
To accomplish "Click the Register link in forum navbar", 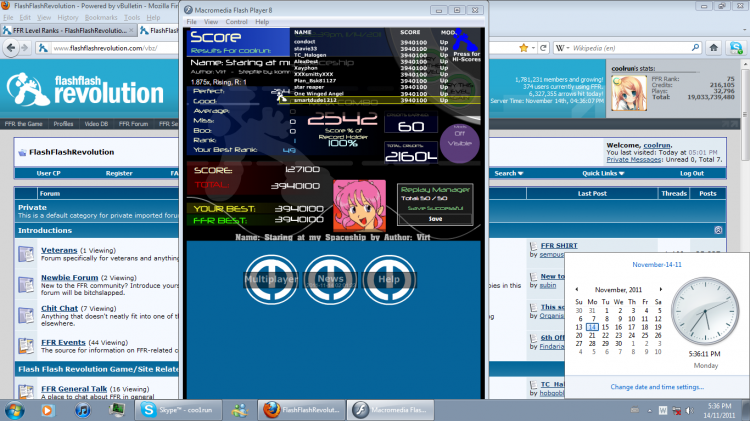I will 119,173.
